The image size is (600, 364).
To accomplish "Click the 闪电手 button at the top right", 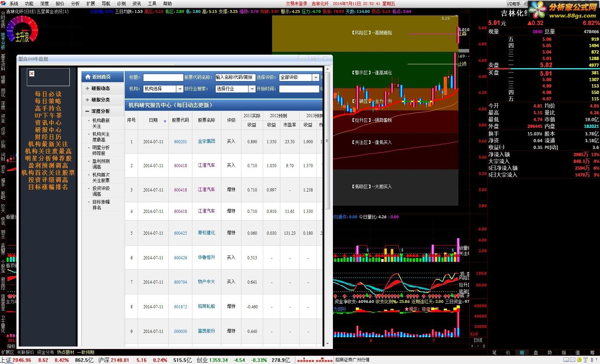I will [514, 4].
